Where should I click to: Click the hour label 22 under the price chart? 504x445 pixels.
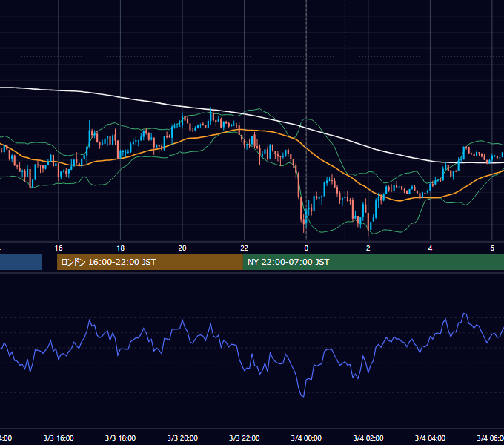pos(245,248)
